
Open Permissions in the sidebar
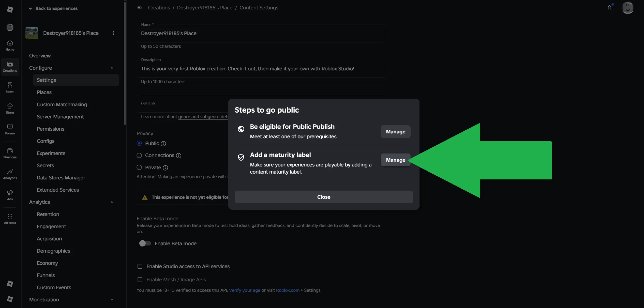click(x=51, y=129)
